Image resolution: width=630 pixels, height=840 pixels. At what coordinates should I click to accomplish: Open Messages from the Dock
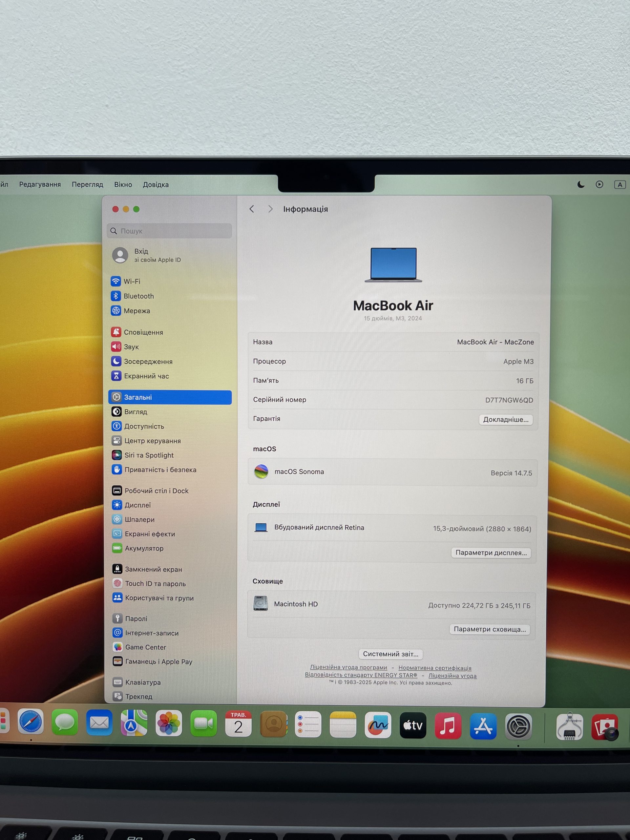point(65,722)
